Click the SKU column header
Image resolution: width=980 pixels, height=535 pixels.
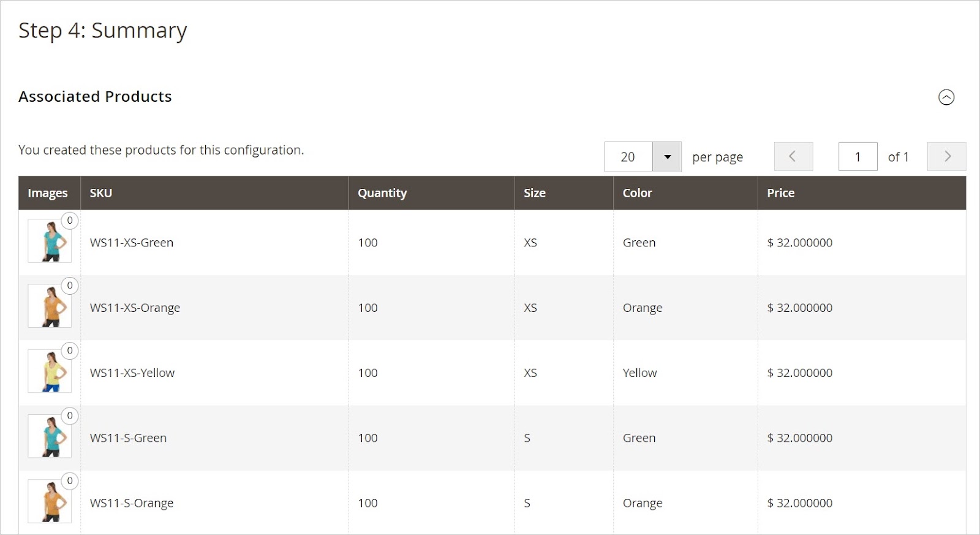(101, 193)
